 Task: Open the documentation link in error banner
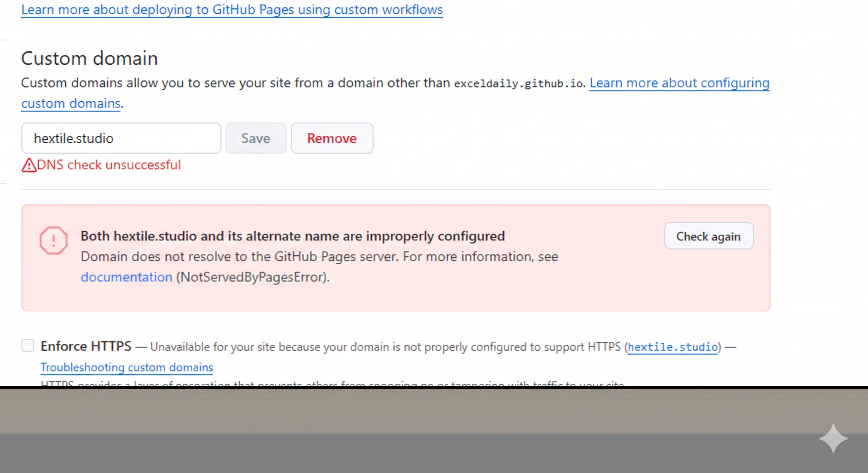[x=126, y=277]
